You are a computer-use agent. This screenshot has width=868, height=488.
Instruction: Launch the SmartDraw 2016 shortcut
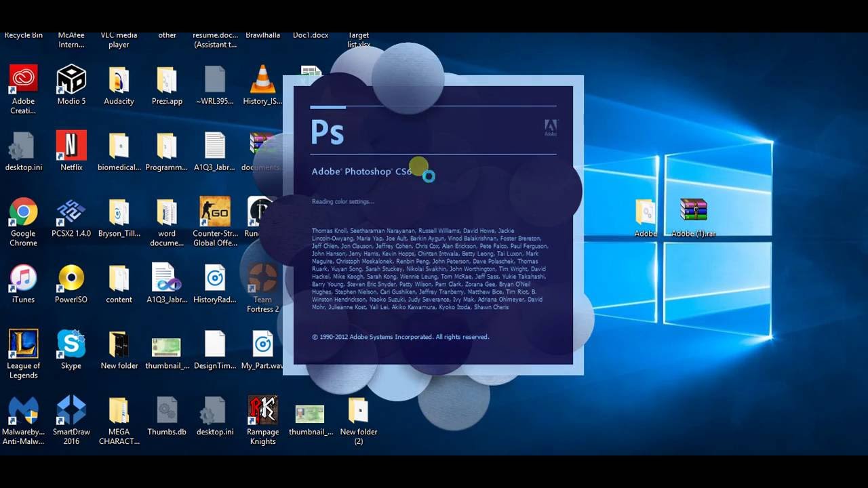tap(71, 410)
